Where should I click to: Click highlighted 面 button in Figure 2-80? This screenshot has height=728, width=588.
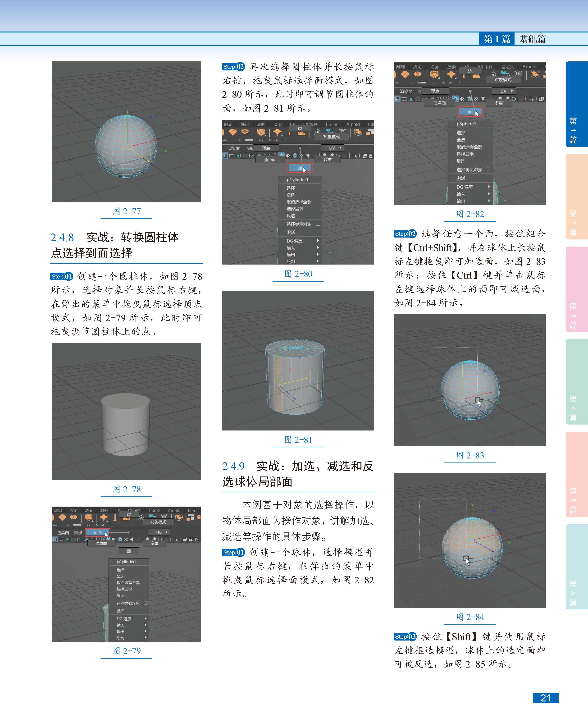(x=300, y=168)
